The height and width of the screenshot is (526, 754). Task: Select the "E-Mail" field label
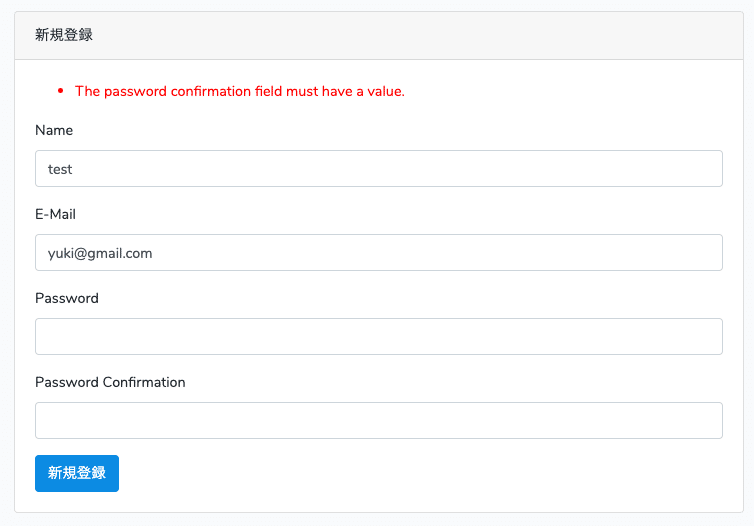55,214
